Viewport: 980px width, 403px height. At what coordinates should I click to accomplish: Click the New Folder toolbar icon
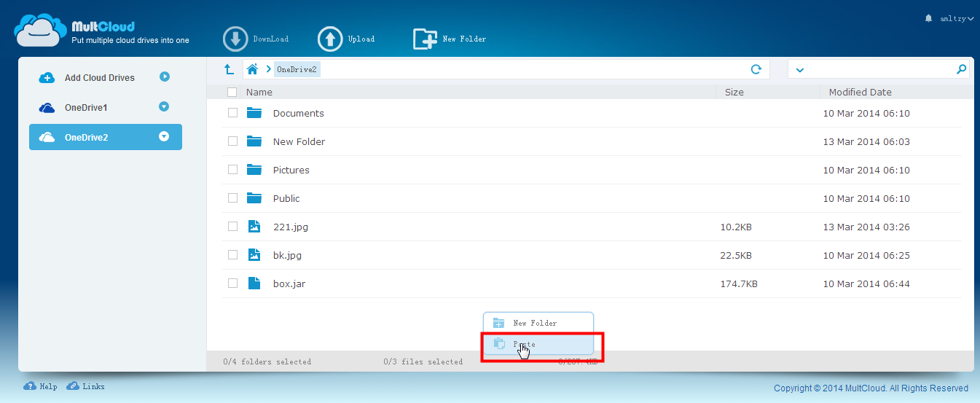pyautogui.click(x=425, y=39)
